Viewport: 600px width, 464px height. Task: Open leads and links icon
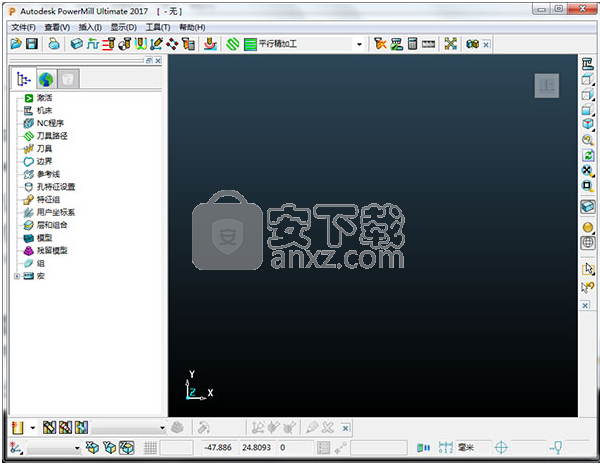140,44
